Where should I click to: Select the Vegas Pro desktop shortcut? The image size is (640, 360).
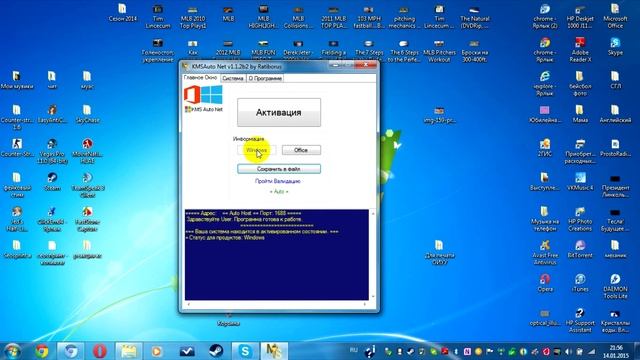pyautogui.click(x=52, y=151)
